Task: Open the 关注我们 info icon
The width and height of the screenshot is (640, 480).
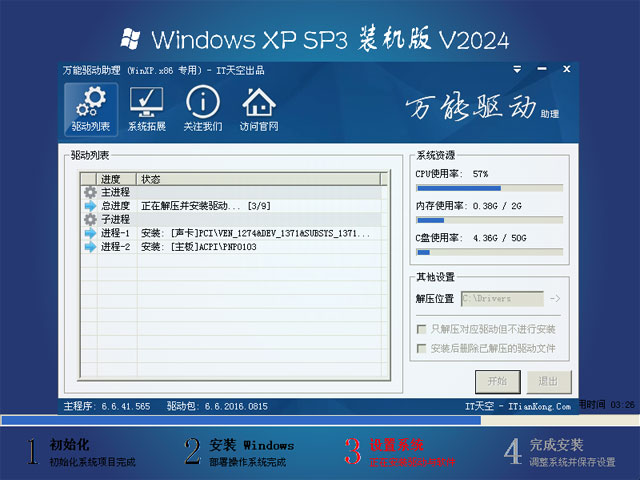Action: (203, 109)
